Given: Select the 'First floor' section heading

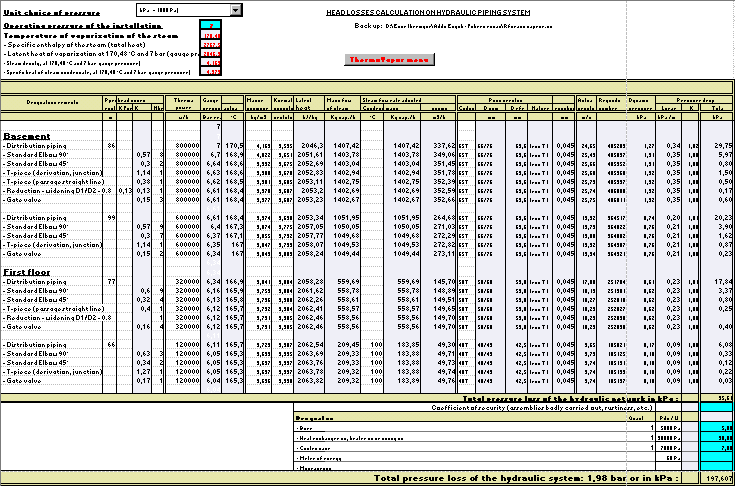Looking at the screenshot, I should pyautogui.click(x=27, y=272).
